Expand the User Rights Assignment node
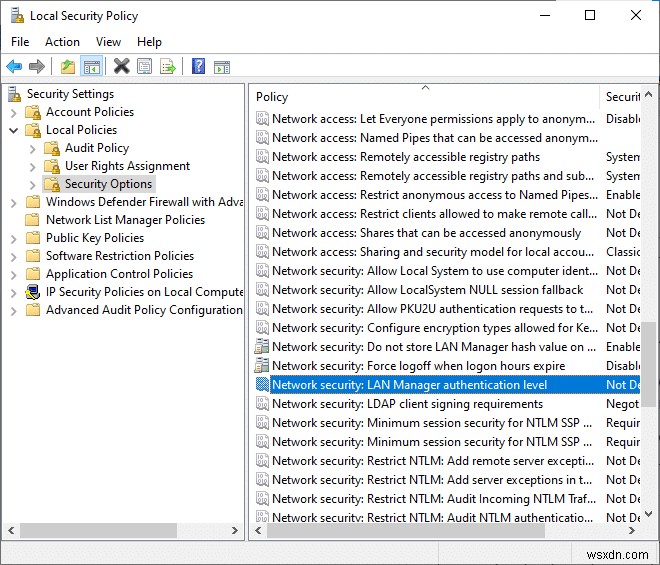The width and height of the screenshot is (660, 565). click(33, 167)
